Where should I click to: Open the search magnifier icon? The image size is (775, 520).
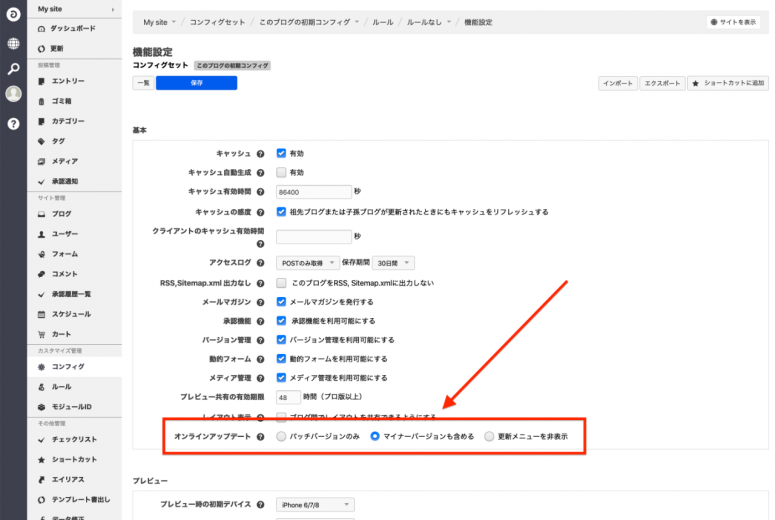tap(14, 69)
